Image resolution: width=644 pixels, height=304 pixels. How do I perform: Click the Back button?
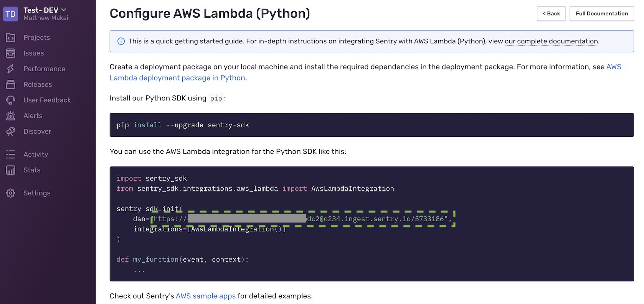551,13
